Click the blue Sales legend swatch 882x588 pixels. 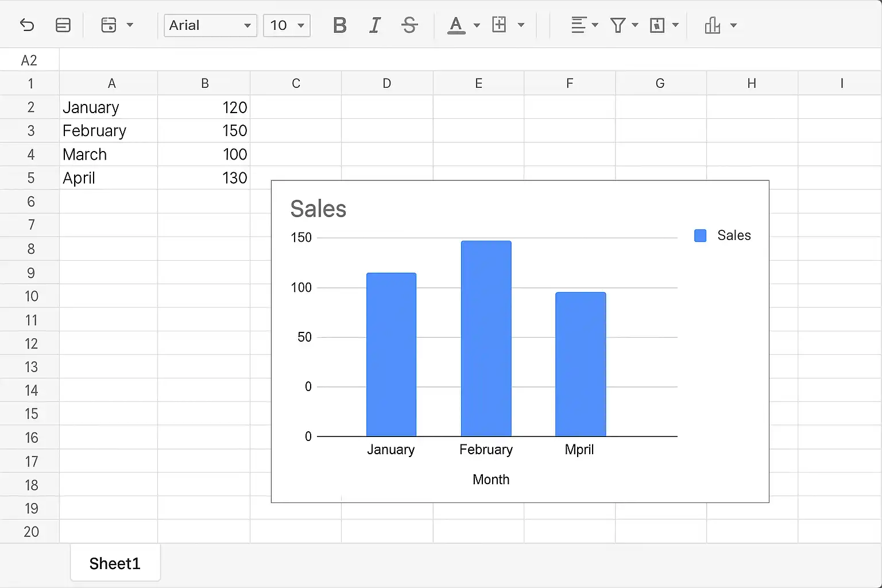point(700,235)
